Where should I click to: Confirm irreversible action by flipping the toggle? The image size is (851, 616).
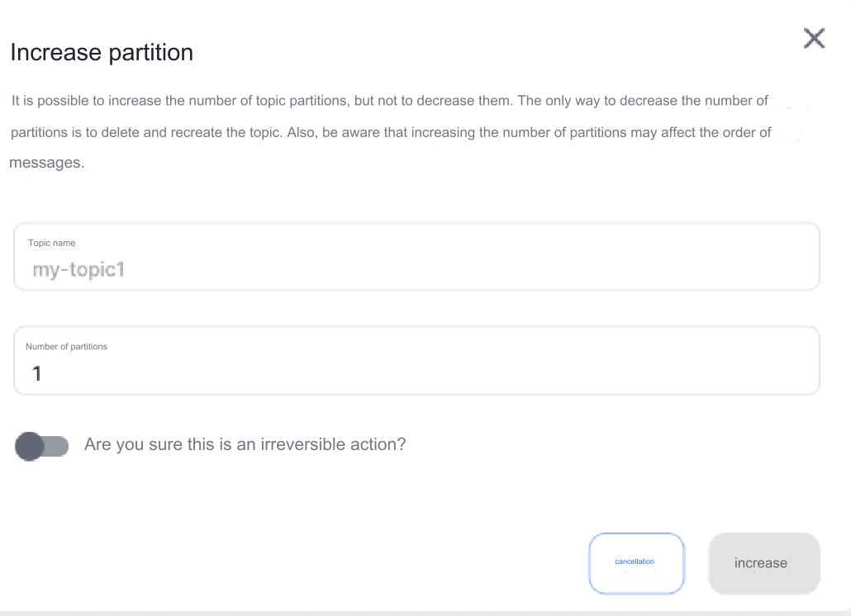click(41, 446)
